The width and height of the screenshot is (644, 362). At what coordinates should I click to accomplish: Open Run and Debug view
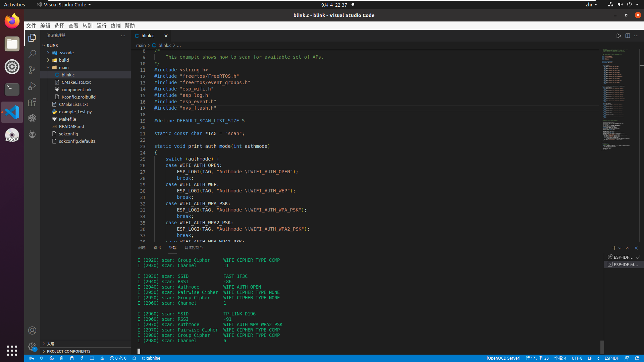32,86
